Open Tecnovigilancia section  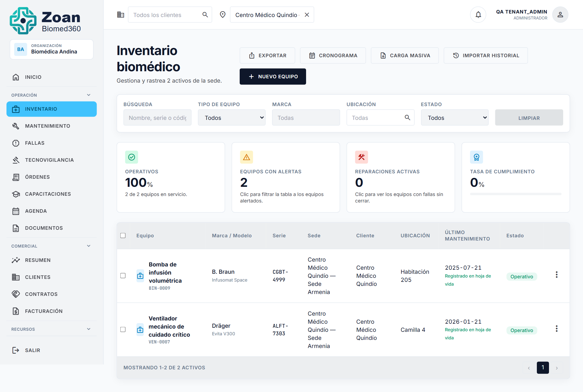[x=52, y=160]
